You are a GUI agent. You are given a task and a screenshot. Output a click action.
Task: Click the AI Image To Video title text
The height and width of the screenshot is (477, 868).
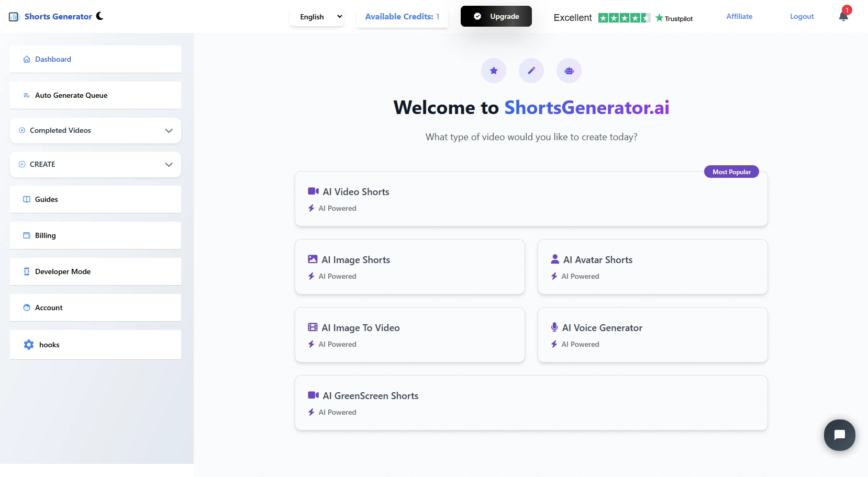[x=361, y=328]
